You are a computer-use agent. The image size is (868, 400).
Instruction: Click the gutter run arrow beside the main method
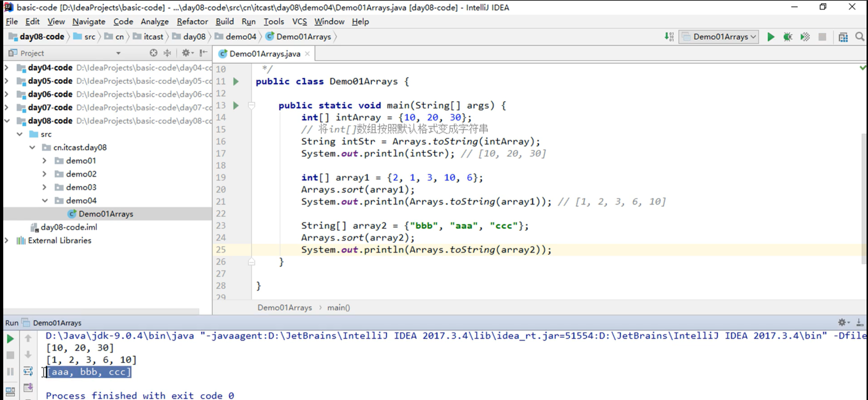pos(236,105)
